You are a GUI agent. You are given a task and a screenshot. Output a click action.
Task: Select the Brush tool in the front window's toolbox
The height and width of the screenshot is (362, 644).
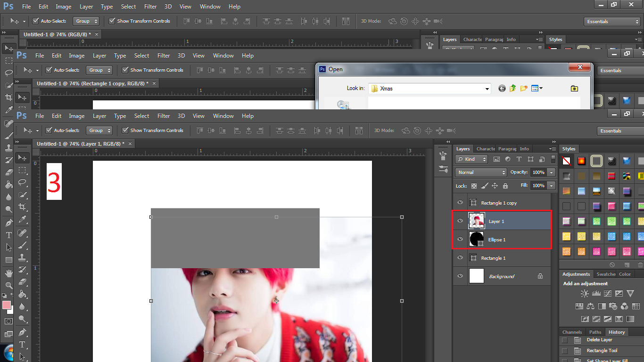pos(22,246)
